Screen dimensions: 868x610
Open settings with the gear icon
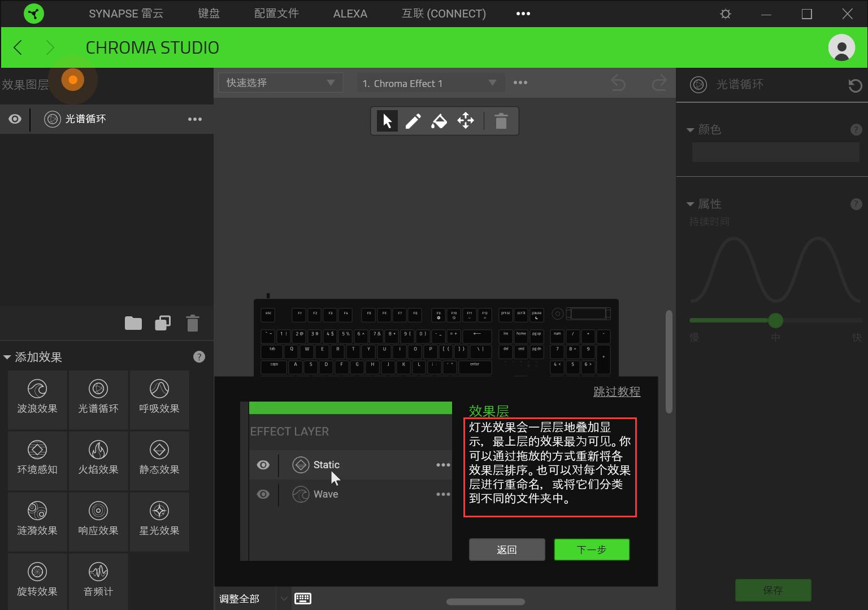(x=726, y=14)
